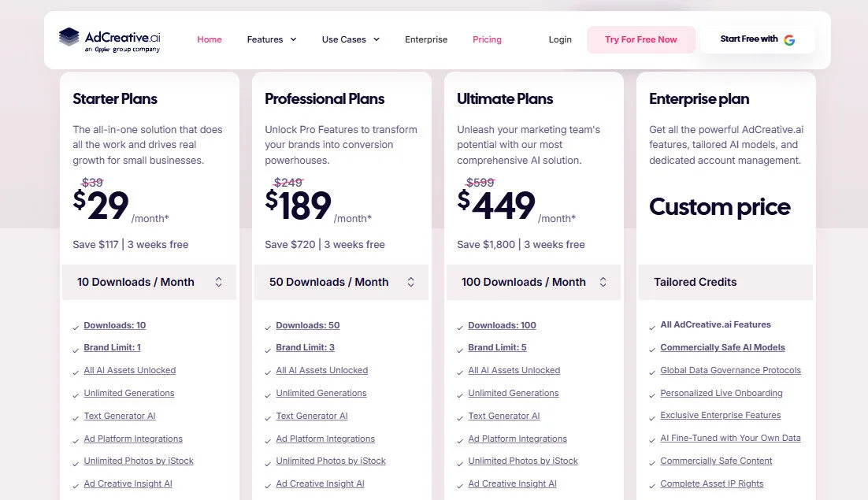Open the Global Data Governance Protocols link
This screenshot has height=500, width=868.
(730, 370)
